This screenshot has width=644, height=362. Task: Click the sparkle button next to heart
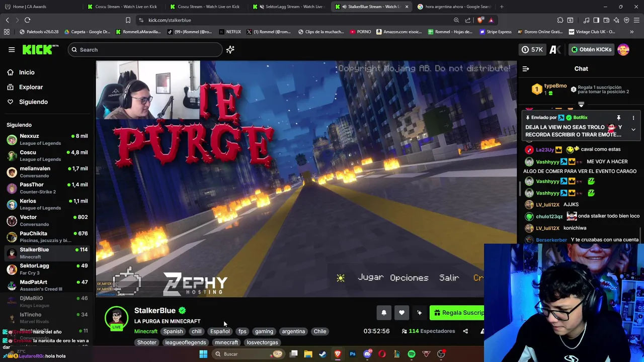pos(419,313)
